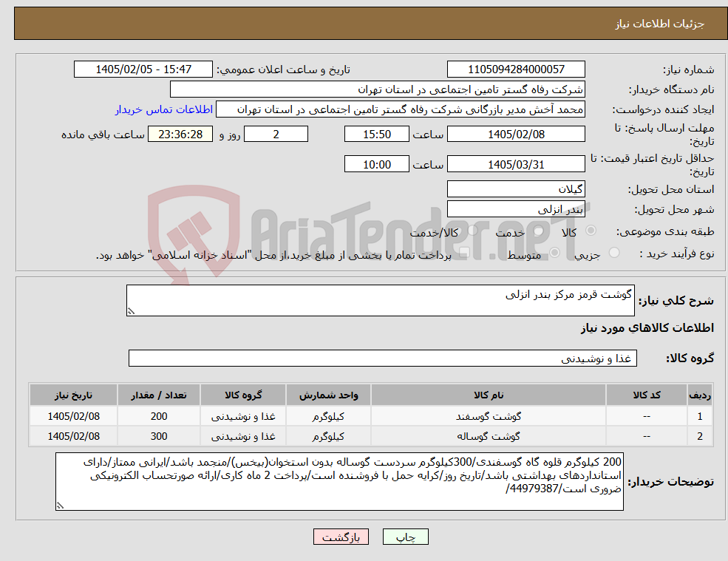This screenshot has width=728, height=561.
Task: Click need date cell in row 1
Action: (x=73, y=416)
